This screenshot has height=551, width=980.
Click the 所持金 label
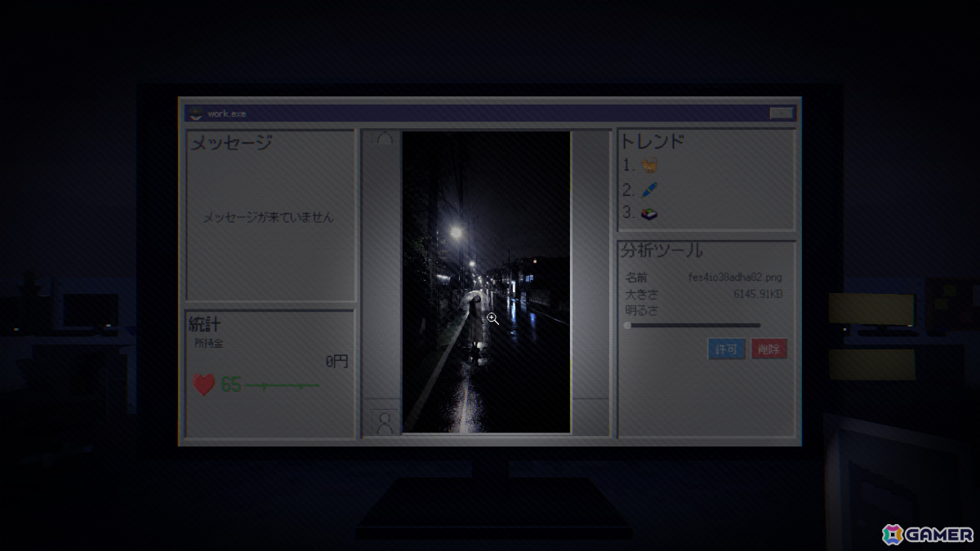[208, 344]
